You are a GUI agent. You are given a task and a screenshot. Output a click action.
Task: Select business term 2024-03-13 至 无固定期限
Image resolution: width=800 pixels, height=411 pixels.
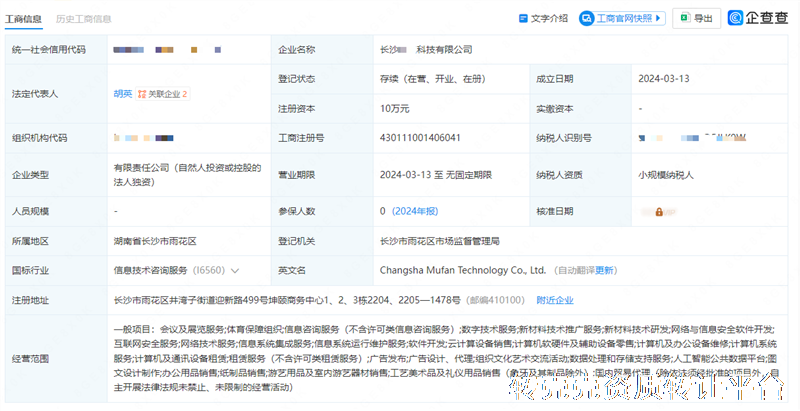pyautogui.click(x=436, y=175)
